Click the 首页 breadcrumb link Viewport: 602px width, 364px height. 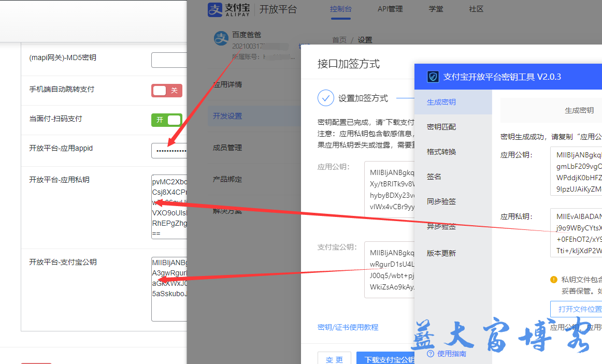click(x=339, y=40)
